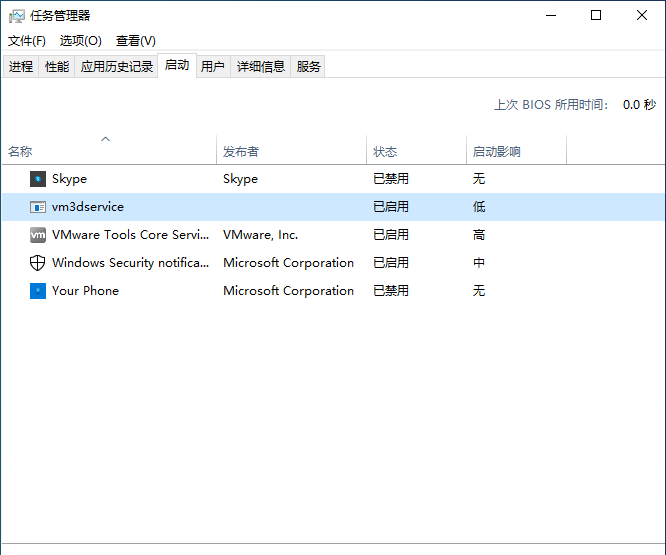Open the 选项(O) menu

click(80, 41)
